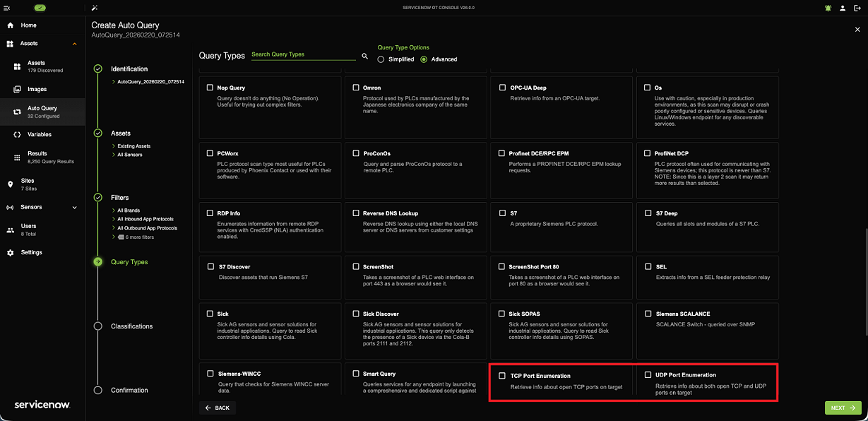Image resolution: width=868 pixels, height=421 pixels.
Task: Expand the Sensors chevron in sidebar
Action: (75, 208)
